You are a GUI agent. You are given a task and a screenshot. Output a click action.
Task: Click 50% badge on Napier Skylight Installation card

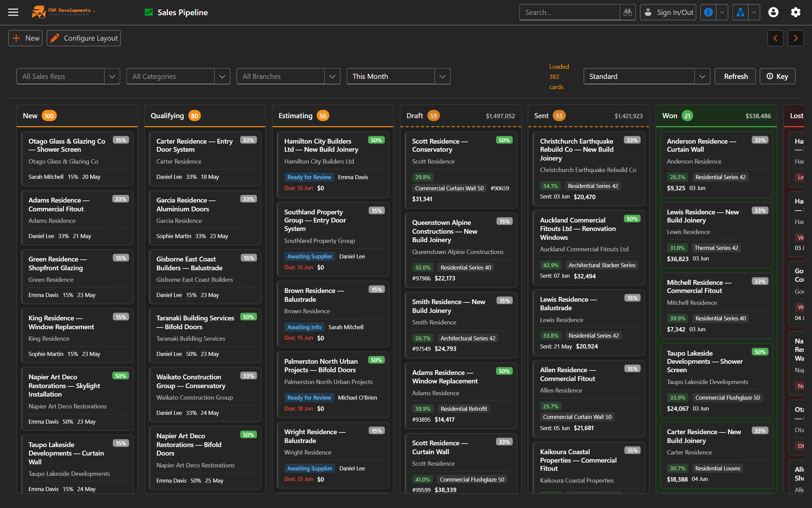[x=120, y=376]
